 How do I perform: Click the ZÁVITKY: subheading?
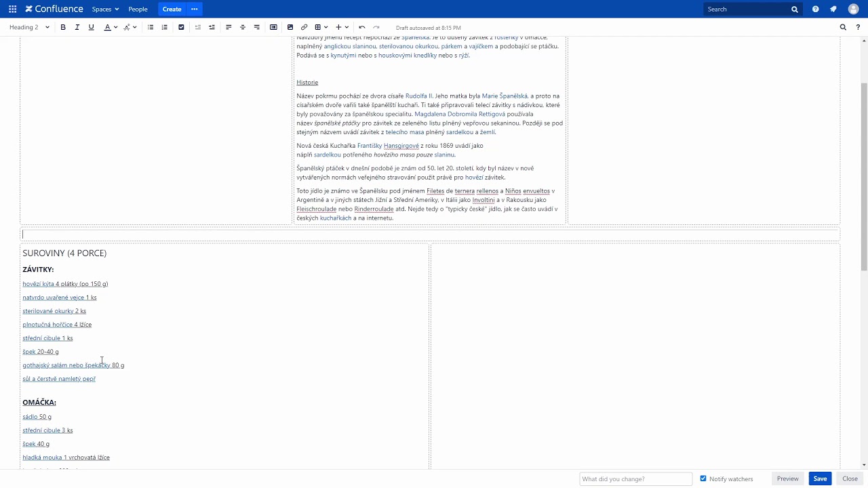point(38,270)
